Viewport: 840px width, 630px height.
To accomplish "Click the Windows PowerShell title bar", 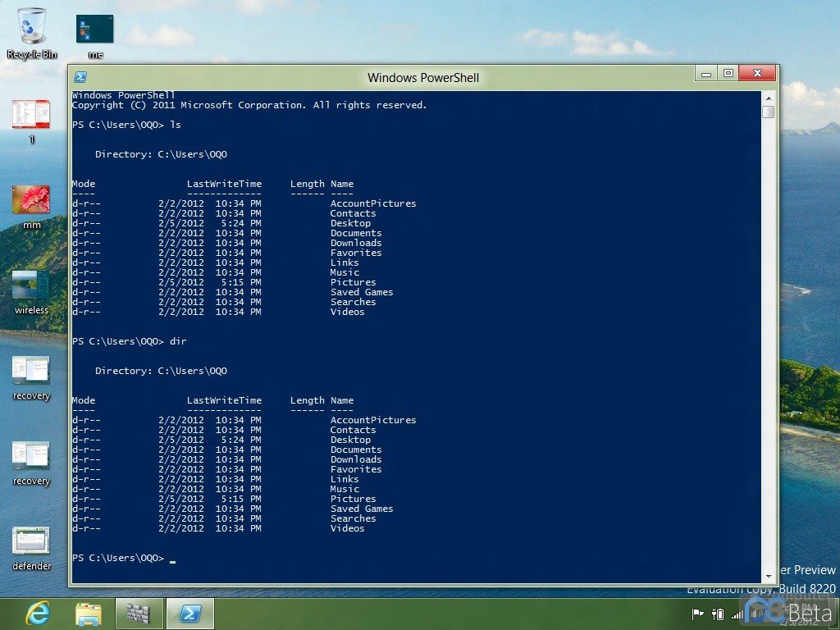I will (422, 77).
